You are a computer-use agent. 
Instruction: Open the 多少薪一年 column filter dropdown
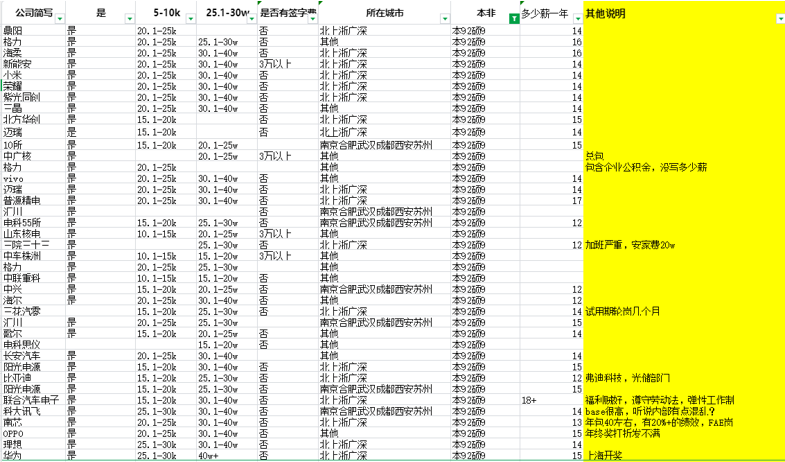577,20
